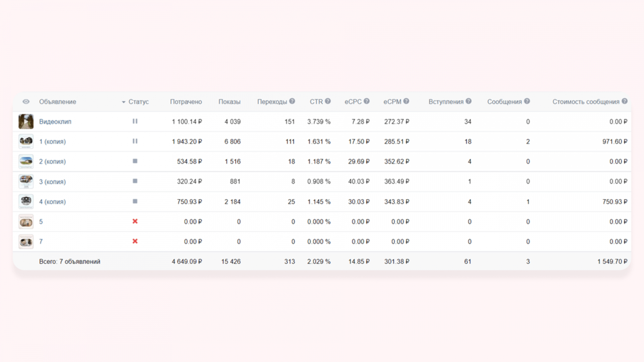Screen dimensions: 644x362
Task: Click the Всего: 7 объявлений summary label
Action: [x=70, y=261]
